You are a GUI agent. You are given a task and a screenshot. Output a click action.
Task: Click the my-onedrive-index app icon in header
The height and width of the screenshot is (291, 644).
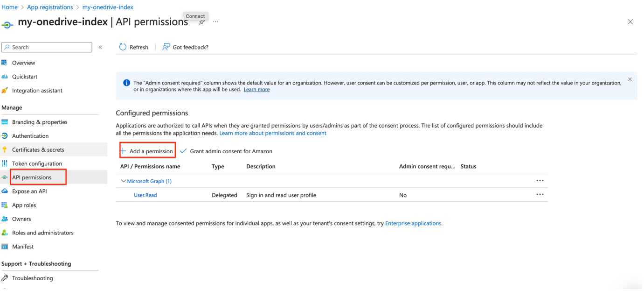tap(7, 25)
